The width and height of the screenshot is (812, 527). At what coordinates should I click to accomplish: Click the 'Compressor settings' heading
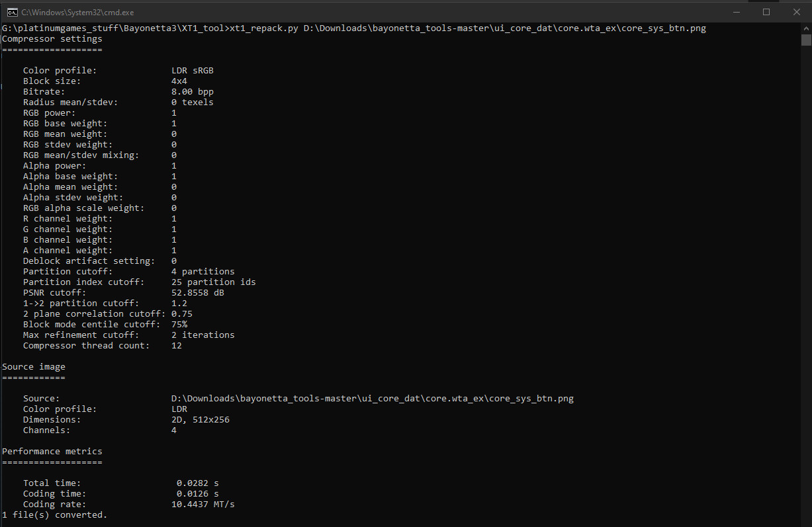(52, 39)
